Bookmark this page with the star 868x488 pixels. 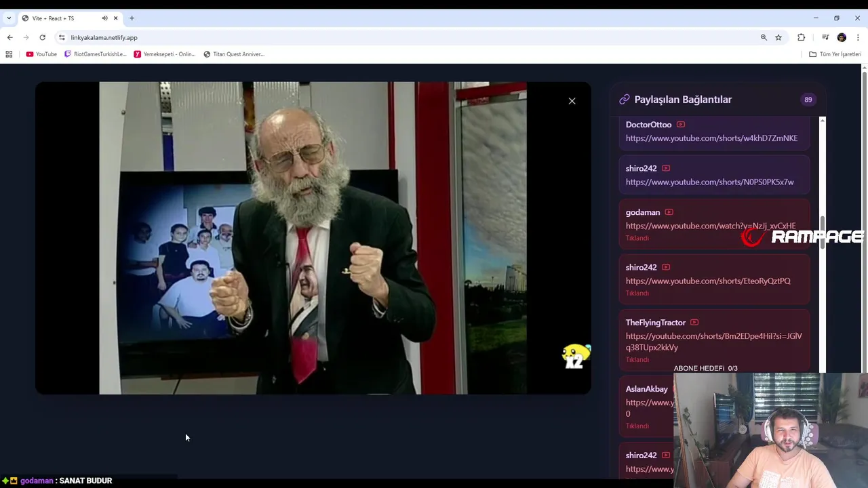tap(778, 37)
